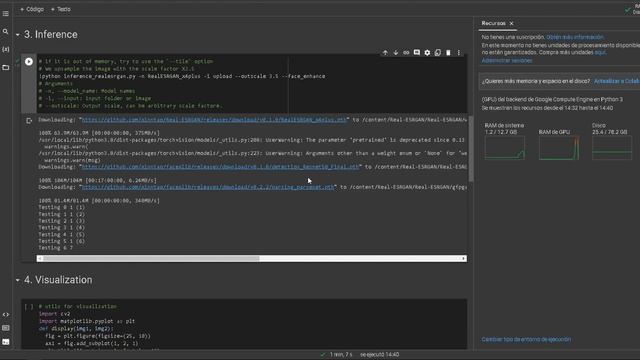
Task: Click the Disco usage graph
Action: point(612,148)
